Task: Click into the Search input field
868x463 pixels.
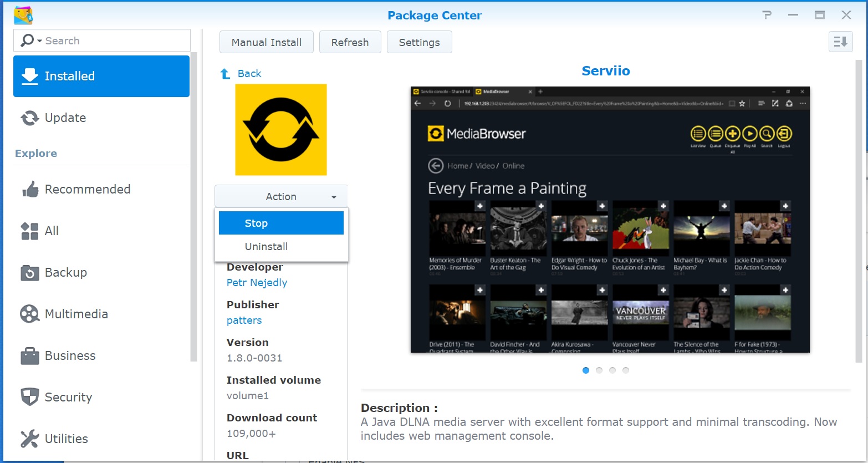Action: tap(114, 41)
